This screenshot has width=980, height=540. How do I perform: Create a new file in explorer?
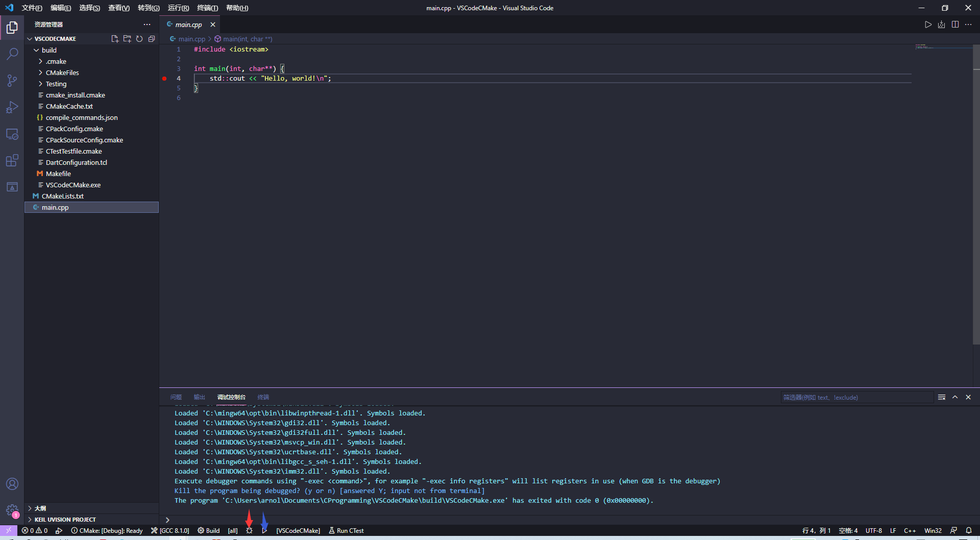click(x=115, y=39)
